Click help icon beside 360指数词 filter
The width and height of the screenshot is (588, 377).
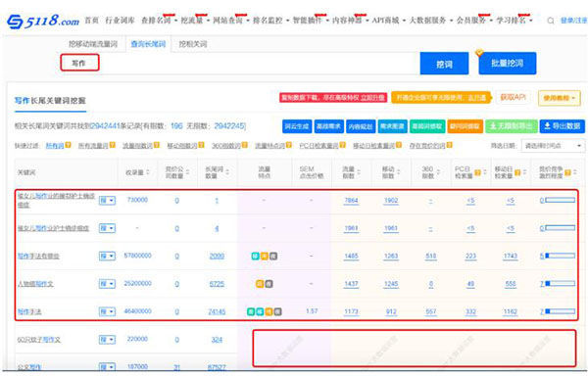[x=244, y=145]
